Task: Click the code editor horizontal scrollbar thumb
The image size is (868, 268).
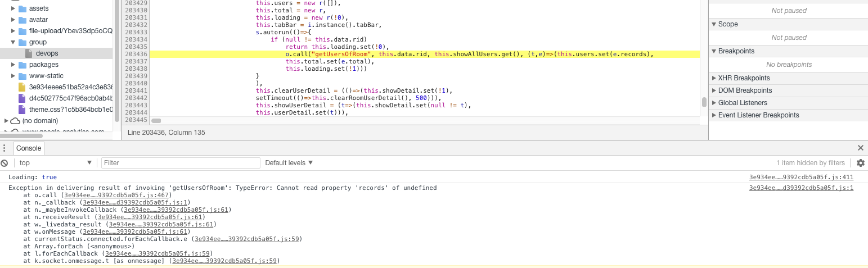Action: tap(156, 121)
